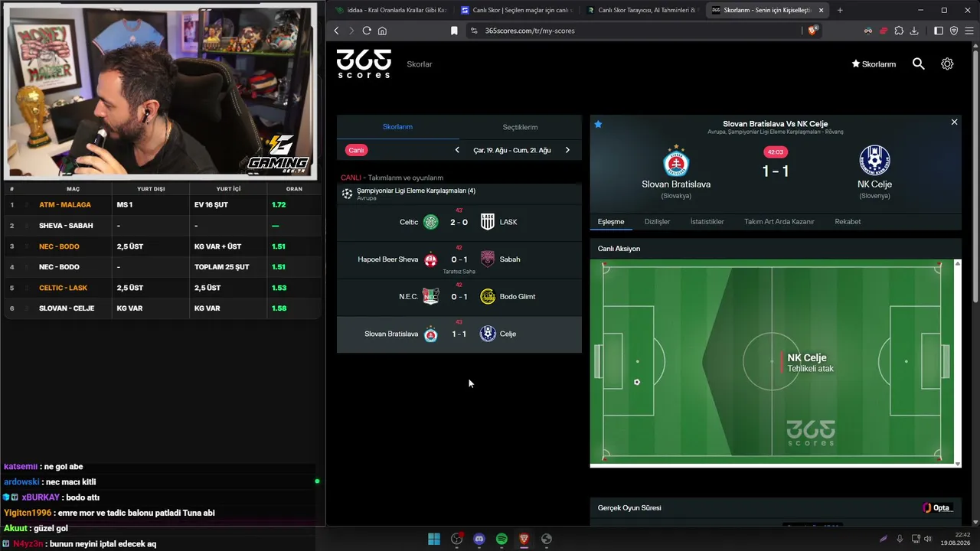Open the browser extensions puzzle icon

point(899,31)
